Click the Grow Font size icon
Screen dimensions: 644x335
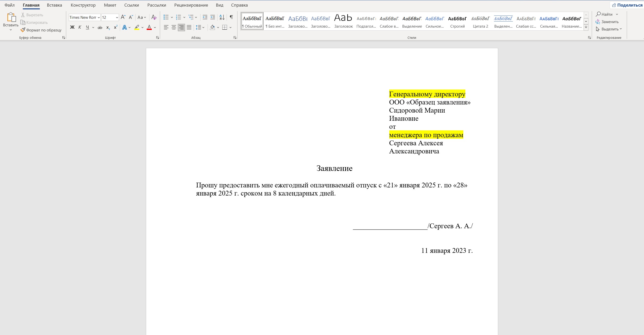coord(123,17)
